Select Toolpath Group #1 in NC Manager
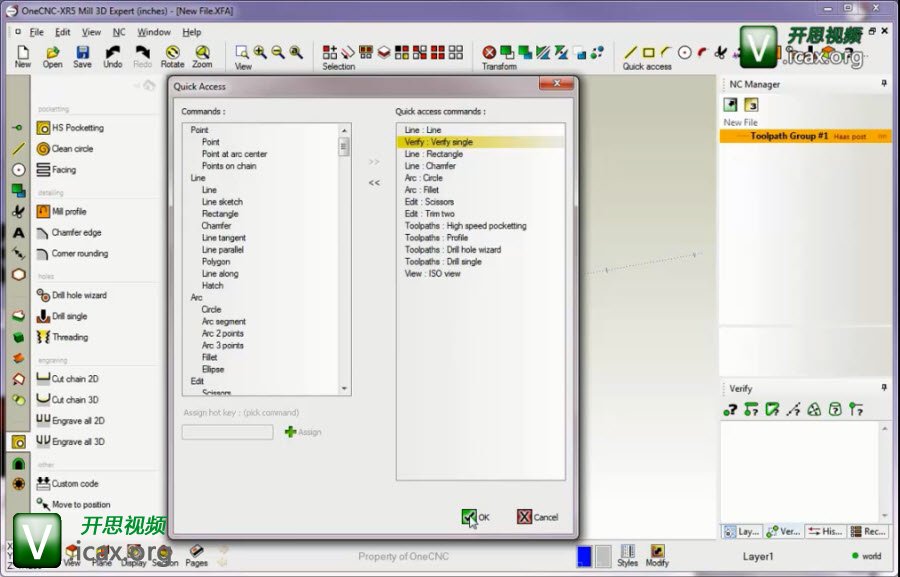The image size is (900, 577). click(789, 136)
